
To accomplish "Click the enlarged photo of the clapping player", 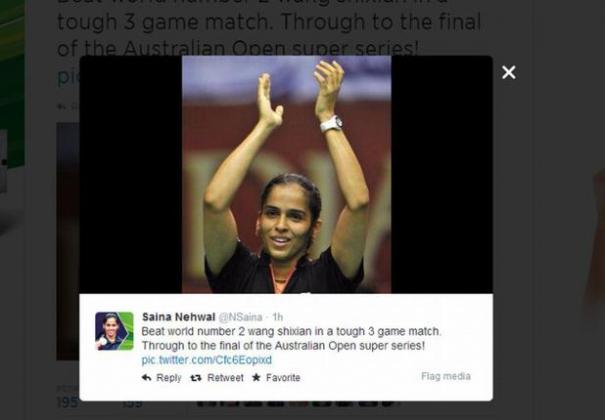I will (286, 174).
